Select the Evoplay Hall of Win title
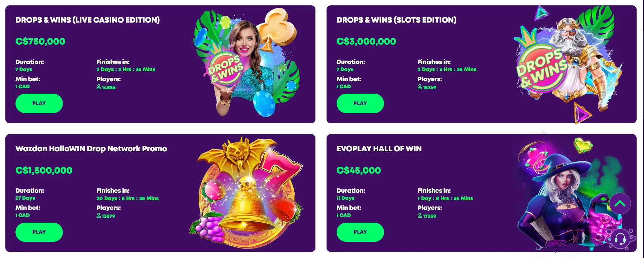 pos(379,149)
